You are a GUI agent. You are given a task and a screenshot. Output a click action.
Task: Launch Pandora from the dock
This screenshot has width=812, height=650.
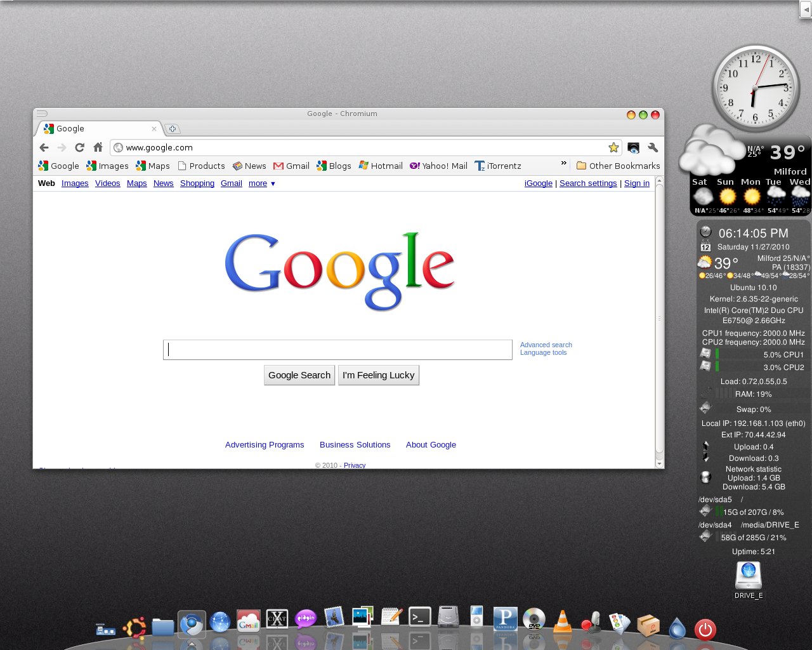pos(506,618)
